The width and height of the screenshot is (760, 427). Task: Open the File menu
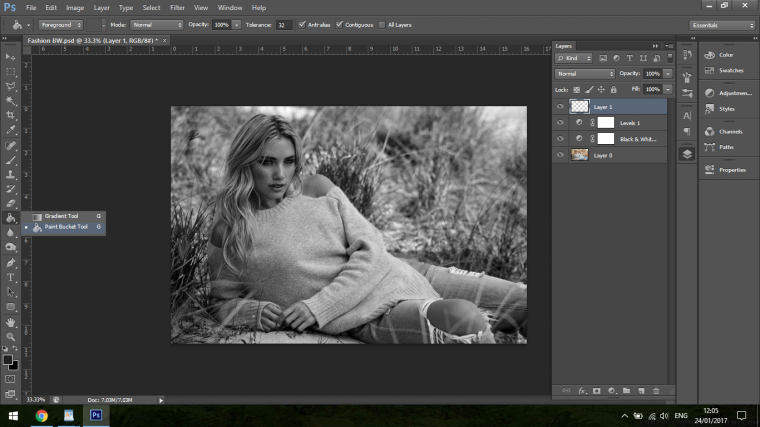tap(31, 8)
